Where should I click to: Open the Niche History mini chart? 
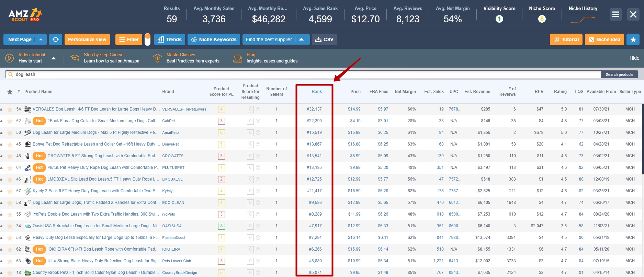pyautogui.click(x=583, y=20)
